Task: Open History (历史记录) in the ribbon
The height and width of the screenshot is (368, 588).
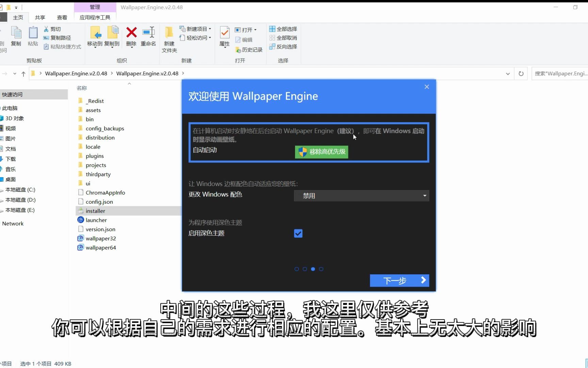Action: point(249,50)
